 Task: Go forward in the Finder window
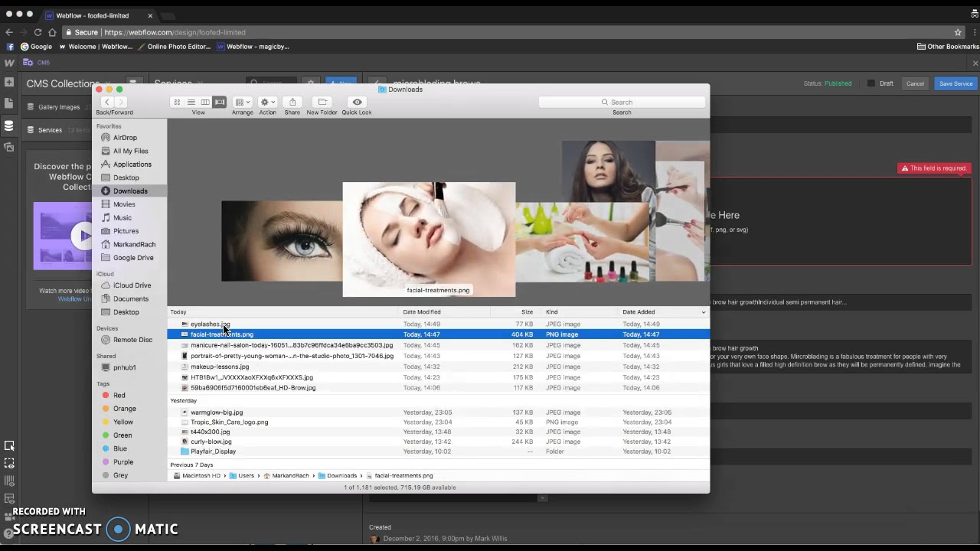[121, 102]
